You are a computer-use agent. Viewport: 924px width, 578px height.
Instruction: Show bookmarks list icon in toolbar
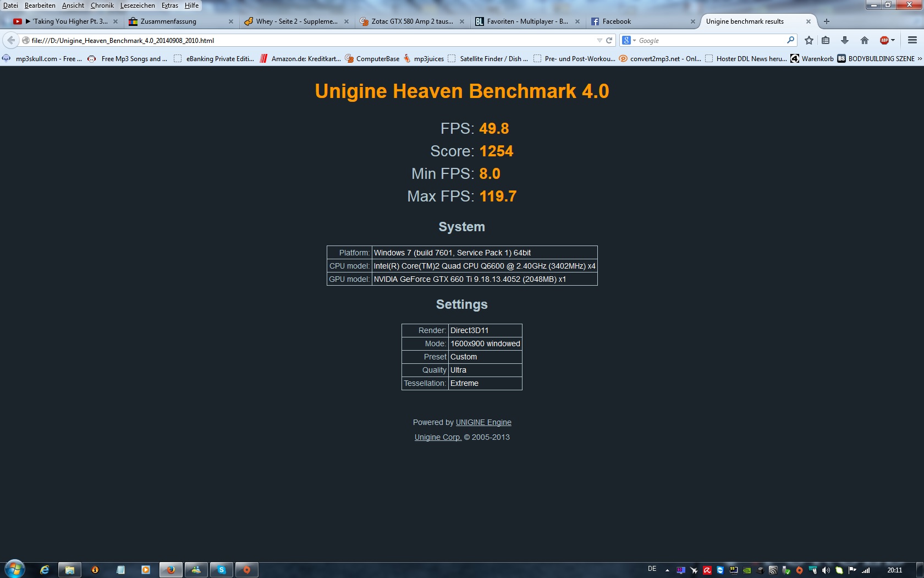(826, 40)
